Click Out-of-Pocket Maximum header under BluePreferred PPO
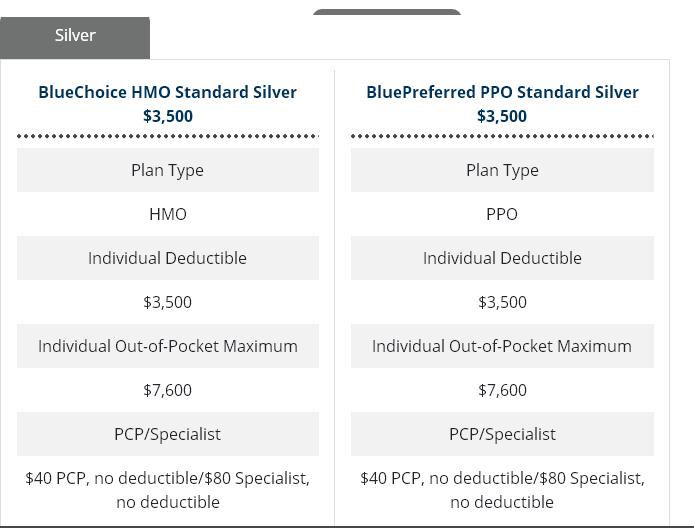Image resolution: width=694 pixels, height=528 pixels. (502, 346)
